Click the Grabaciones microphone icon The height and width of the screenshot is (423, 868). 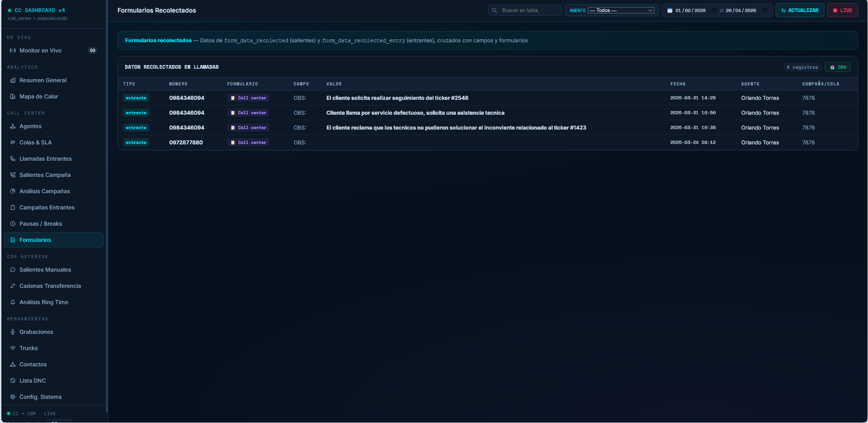(x=13, y=332)
